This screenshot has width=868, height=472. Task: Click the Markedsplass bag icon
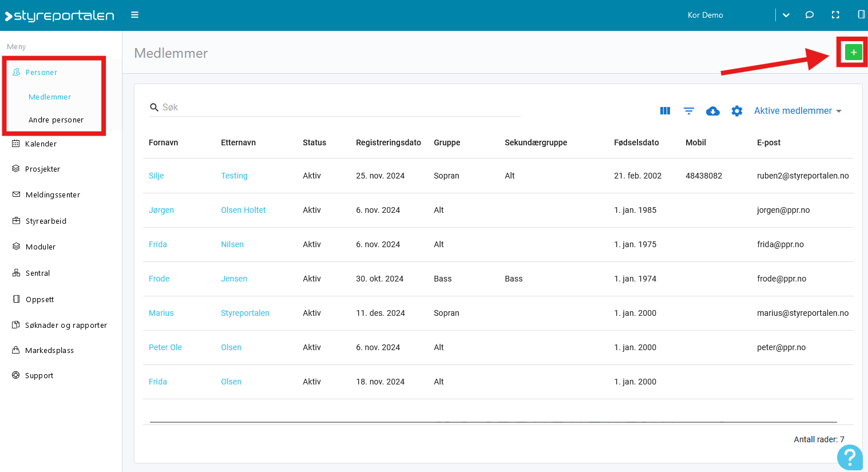pos(16,350)
